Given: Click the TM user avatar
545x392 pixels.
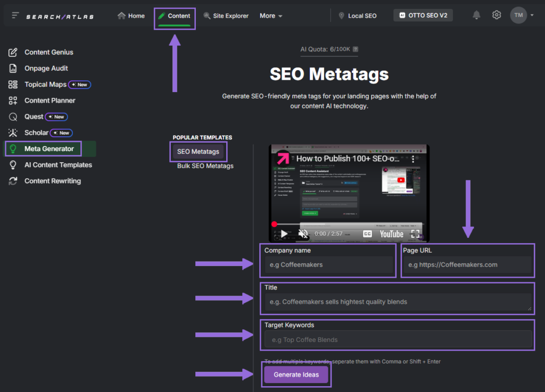Looking at the screenshot, I should (x=518, y=15).
